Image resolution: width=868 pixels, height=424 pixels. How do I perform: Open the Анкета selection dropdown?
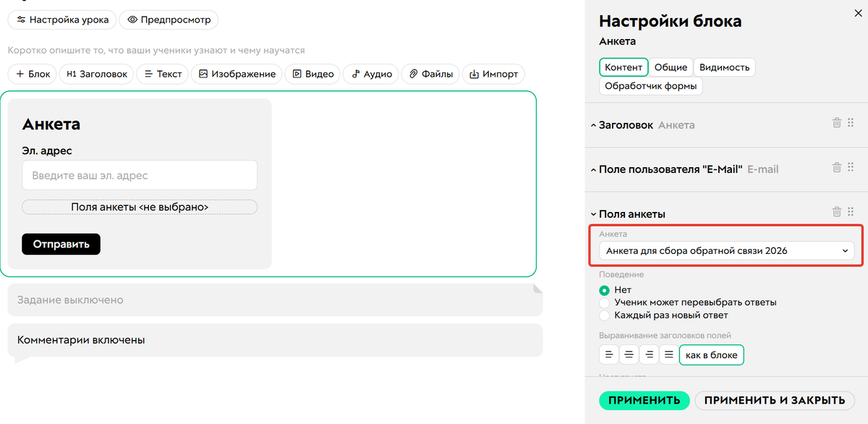click(x=726, y=251)
